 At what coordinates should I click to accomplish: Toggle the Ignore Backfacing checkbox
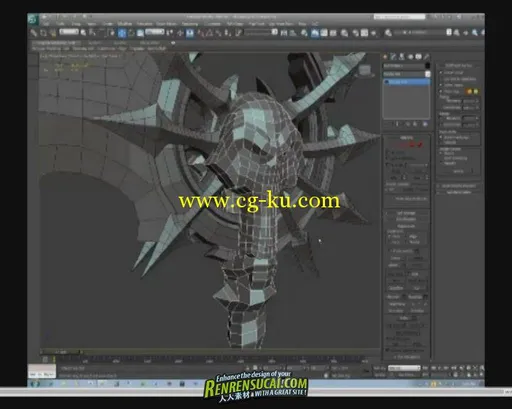(388, 159)
